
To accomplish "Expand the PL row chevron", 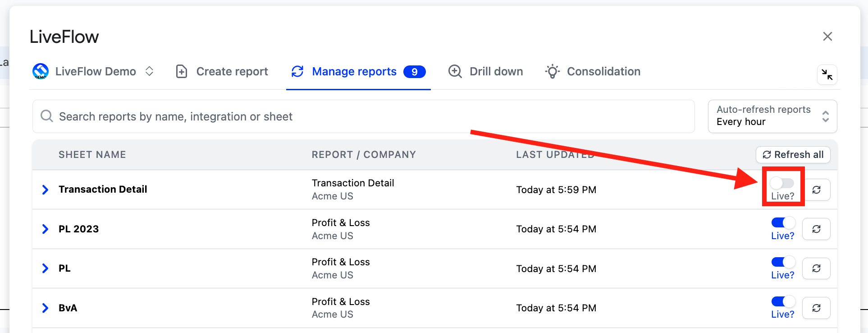I will [x=45, y=268].
